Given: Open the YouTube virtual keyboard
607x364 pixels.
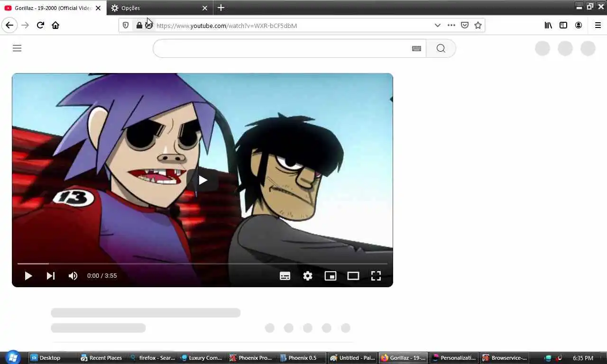Looking at the screenshot, I should pyautogui.click(x=416, y=48).
